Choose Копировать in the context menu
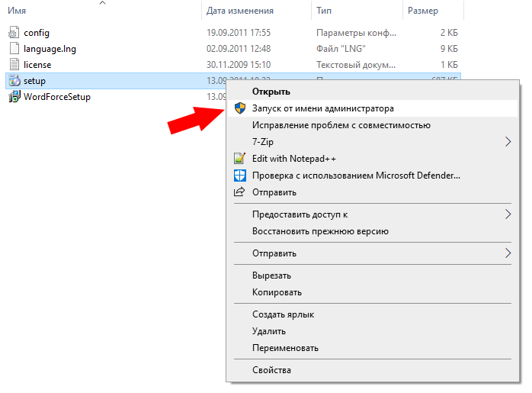The width and height of the screenshot is (532, 393). [277, 292]
